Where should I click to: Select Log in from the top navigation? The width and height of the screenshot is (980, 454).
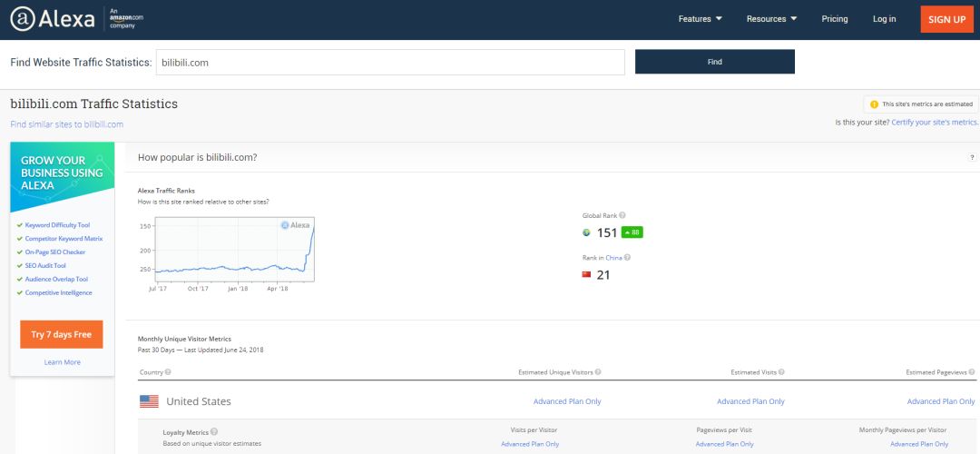885,19
